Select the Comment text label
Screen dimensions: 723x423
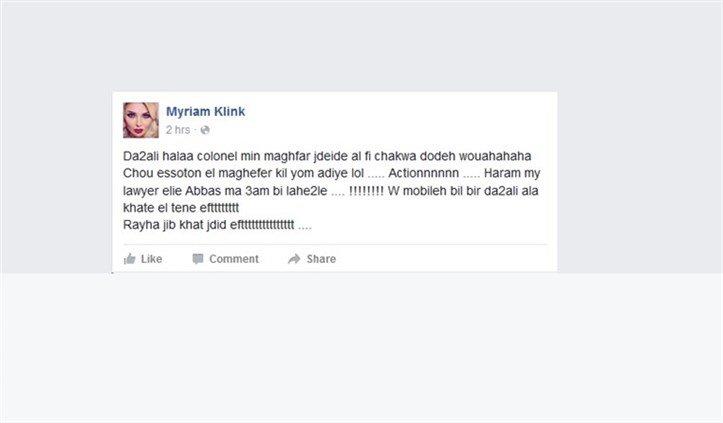click(x=234, y=259)
